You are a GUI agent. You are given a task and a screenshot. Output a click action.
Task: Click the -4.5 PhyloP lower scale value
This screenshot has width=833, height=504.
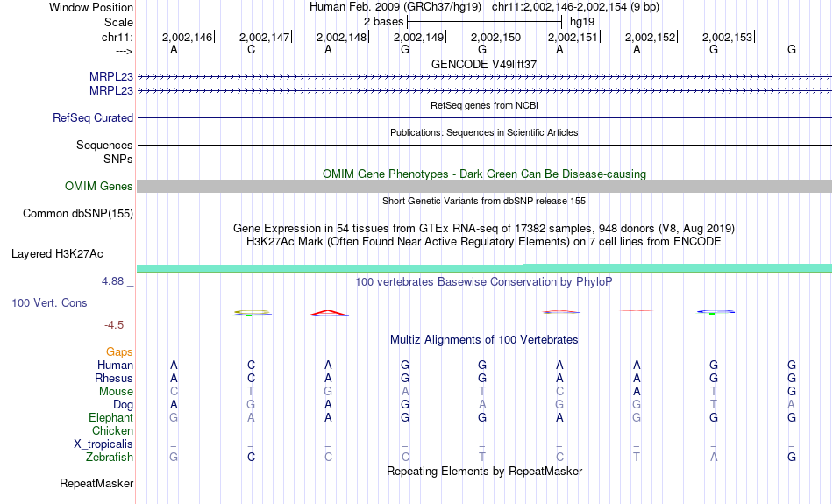(x=114, y=325)
